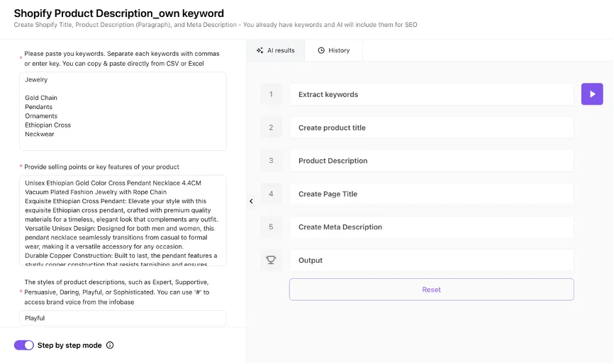Click the sparkle icon on AI results tab
The width and height of the screenshot is (614, 364).
[x=260, y=50]
